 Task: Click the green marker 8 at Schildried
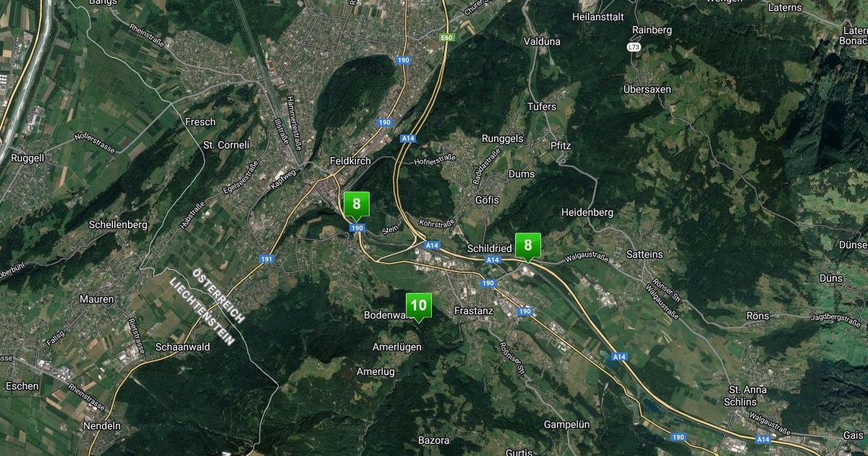528,247
